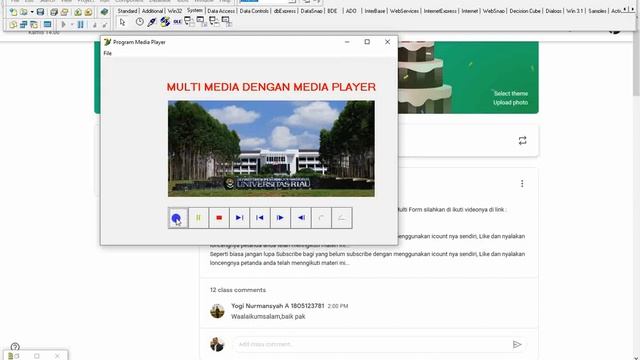Select the Timer component clock icon
The width and height of the screenshot is (640, 360).
[x=140, y=22]
